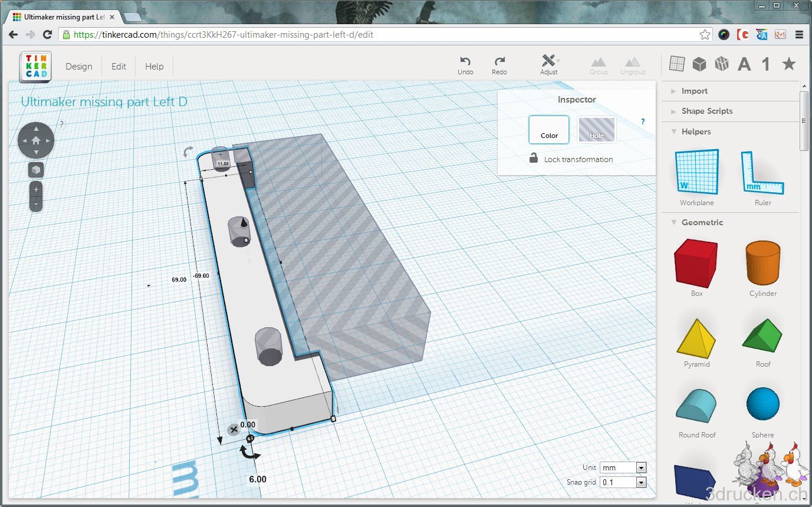Select the striped hole cube icon
This screenshot has height=507, width=812.
click(722, 64)
